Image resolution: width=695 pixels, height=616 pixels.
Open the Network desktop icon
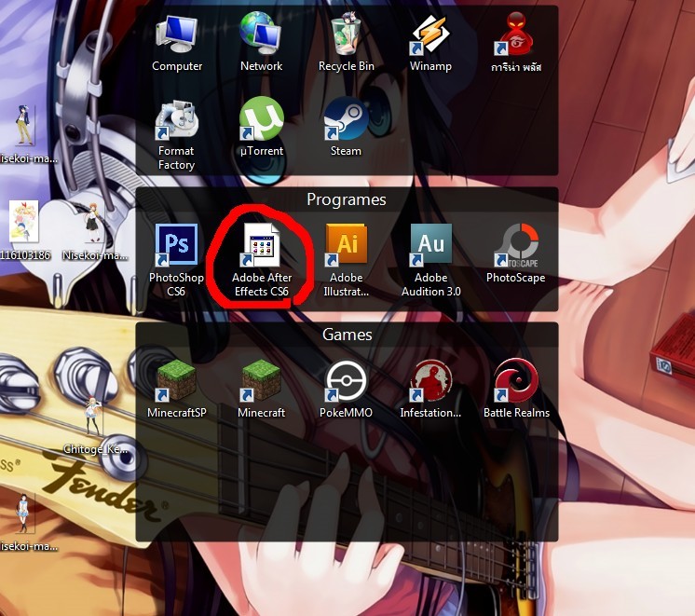tap(261, 43)
